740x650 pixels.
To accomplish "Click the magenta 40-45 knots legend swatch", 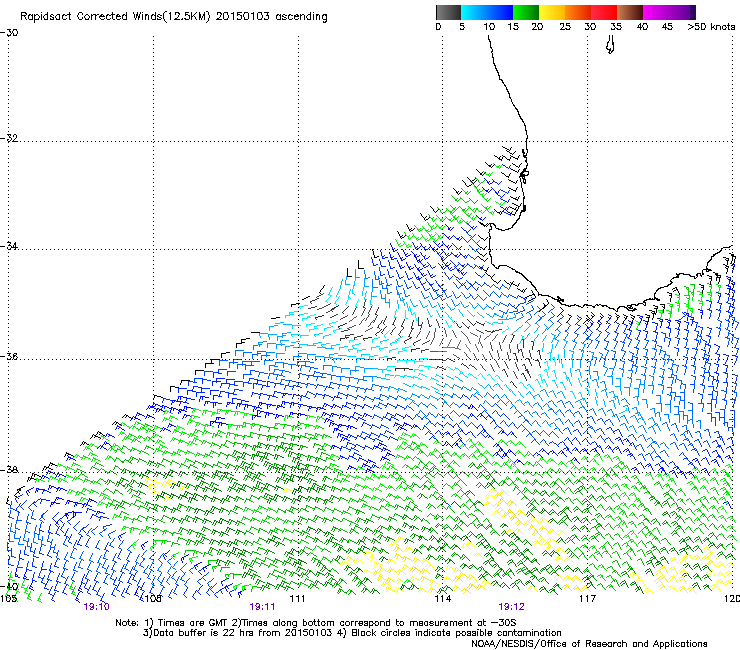I will (656, 12).
